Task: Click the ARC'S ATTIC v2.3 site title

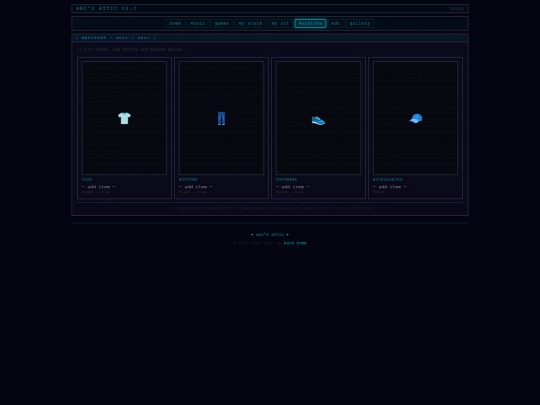Action: click(106, 8)
